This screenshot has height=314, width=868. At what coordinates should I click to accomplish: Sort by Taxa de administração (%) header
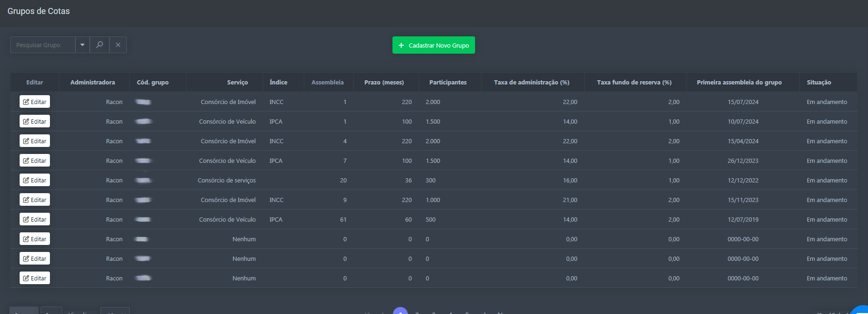532,82
